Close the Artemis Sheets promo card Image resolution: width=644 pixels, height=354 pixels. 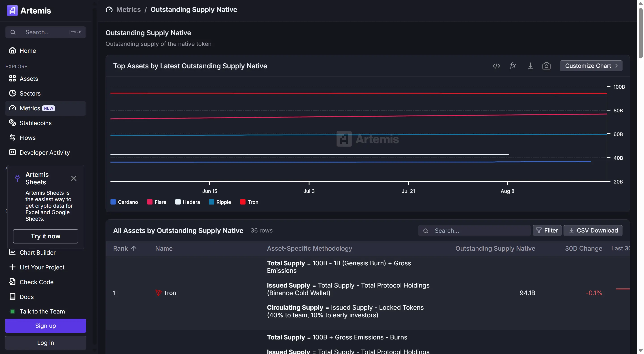click(x=74, y=178)
